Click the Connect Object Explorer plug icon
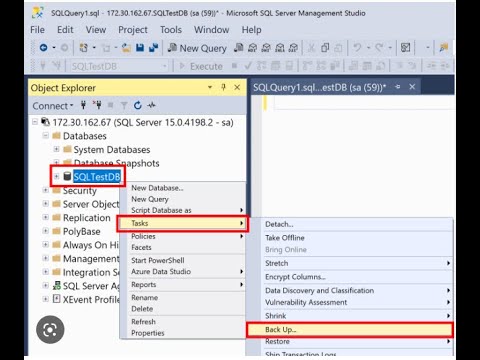Viewport: 480px width, 360px height. coord(83,105)
